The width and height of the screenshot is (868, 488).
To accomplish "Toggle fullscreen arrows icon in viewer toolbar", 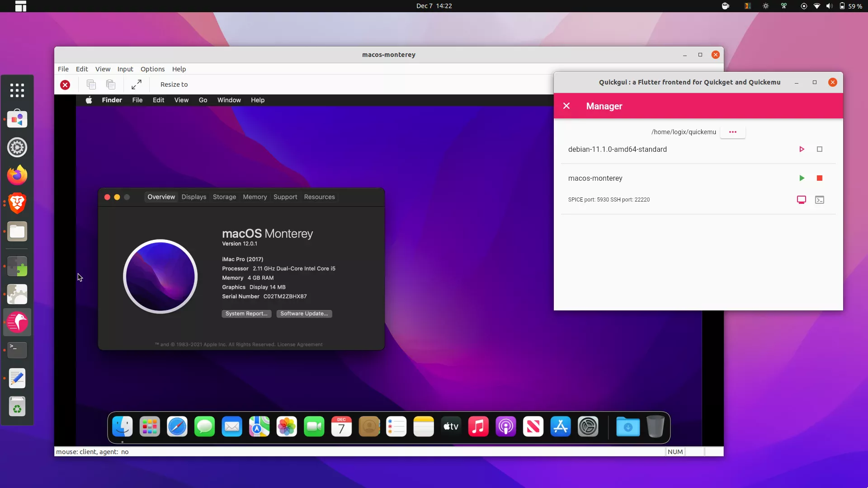I will (x=137, y=84).
